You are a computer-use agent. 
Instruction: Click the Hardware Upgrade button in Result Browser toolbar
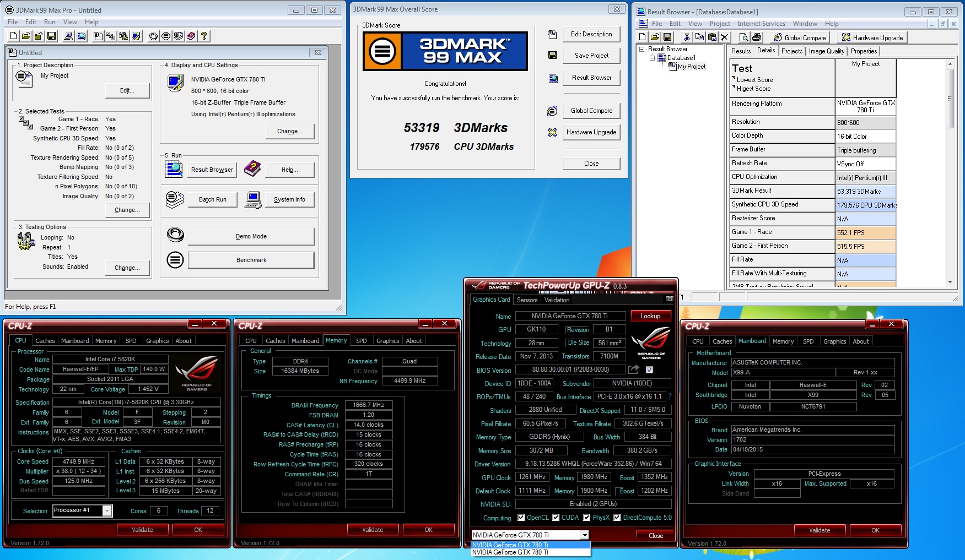pyautogui.click(x=872, y=37)
